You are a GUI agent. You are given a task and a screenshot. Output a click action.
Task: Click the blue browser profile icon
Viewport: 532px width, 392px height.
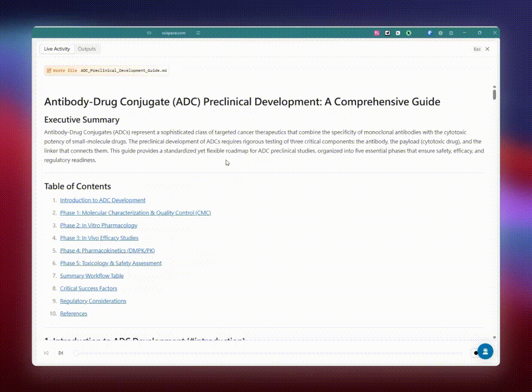coord(430,33)
